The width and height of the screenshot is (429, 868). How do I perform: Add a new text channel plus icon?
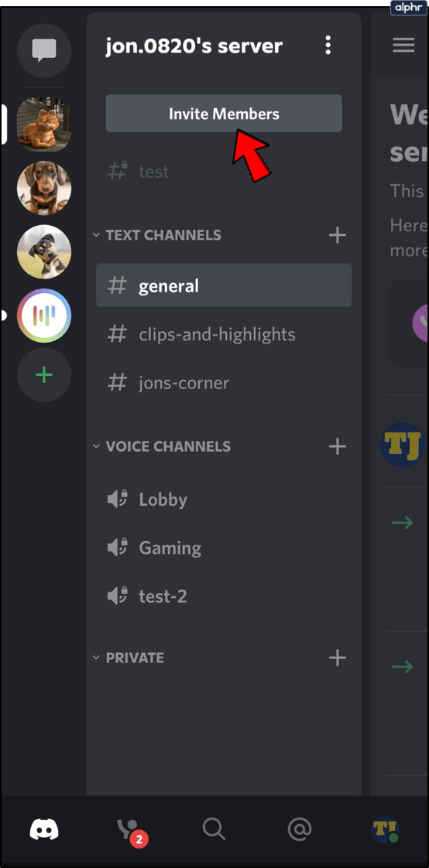click(x=337, y=235)
